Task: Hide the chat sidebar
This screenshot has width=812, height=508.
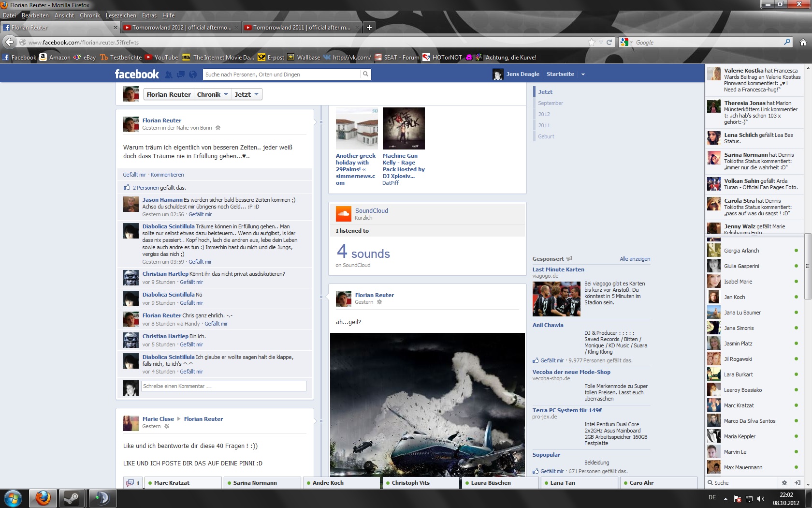Action: (797, 483)
